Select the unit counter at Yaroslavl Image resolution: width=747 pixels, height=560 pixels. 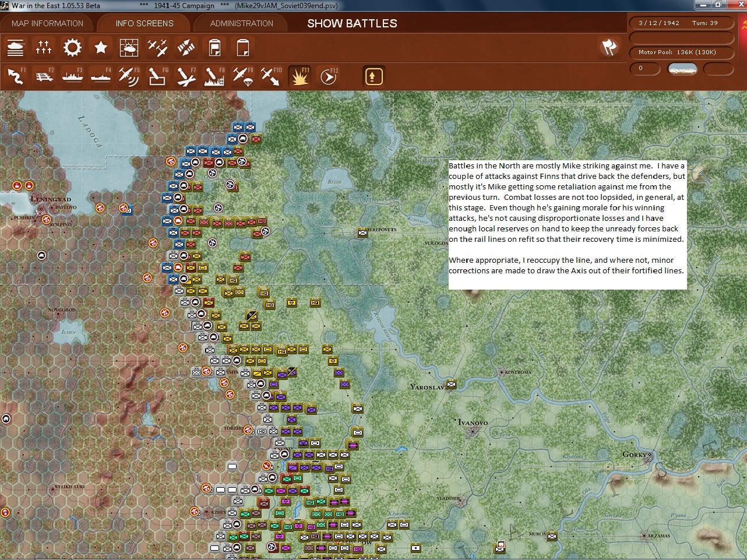tap(450, 385)
